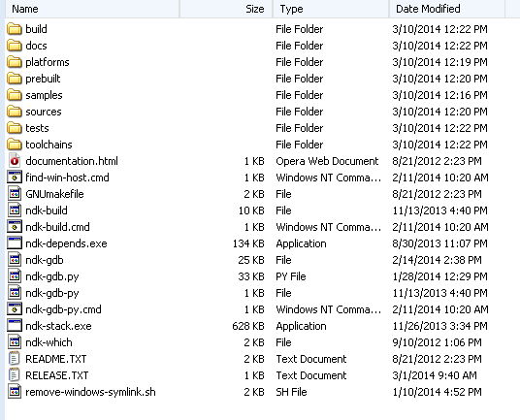This screenshot has width=520, height=420.
Task: Select the 'ndk-gdb.py' file name
Action: click(52, 276)
